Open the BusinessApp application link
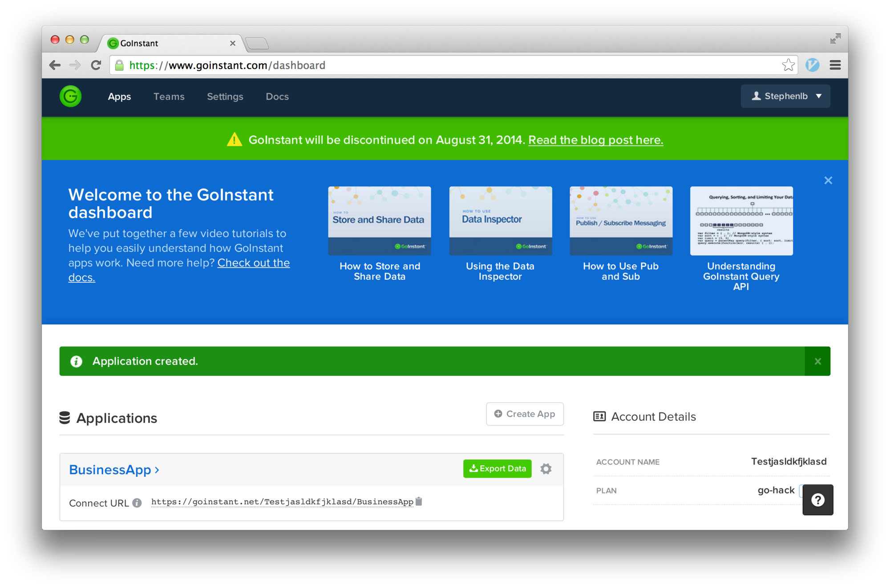 114,470
